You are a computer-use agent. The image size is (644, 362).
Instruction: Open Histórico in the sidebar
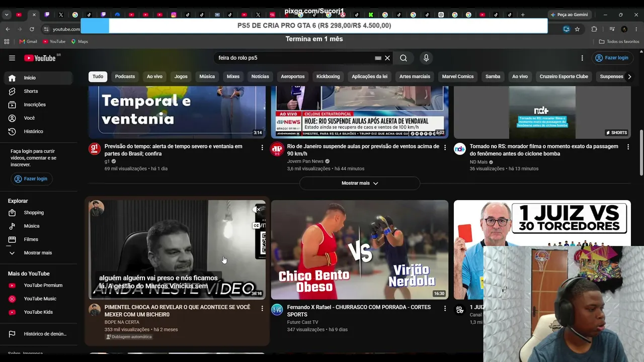coord(39,131)
